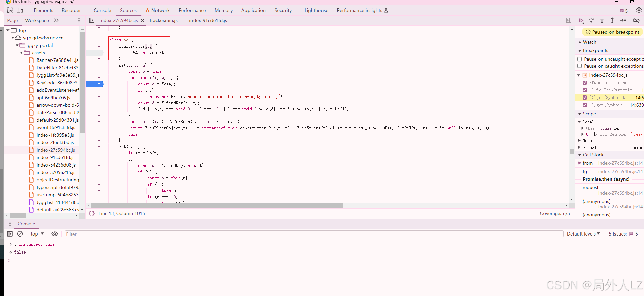
Task: Step over next function call
Action: pyautogui.click(x=591, y=20)
